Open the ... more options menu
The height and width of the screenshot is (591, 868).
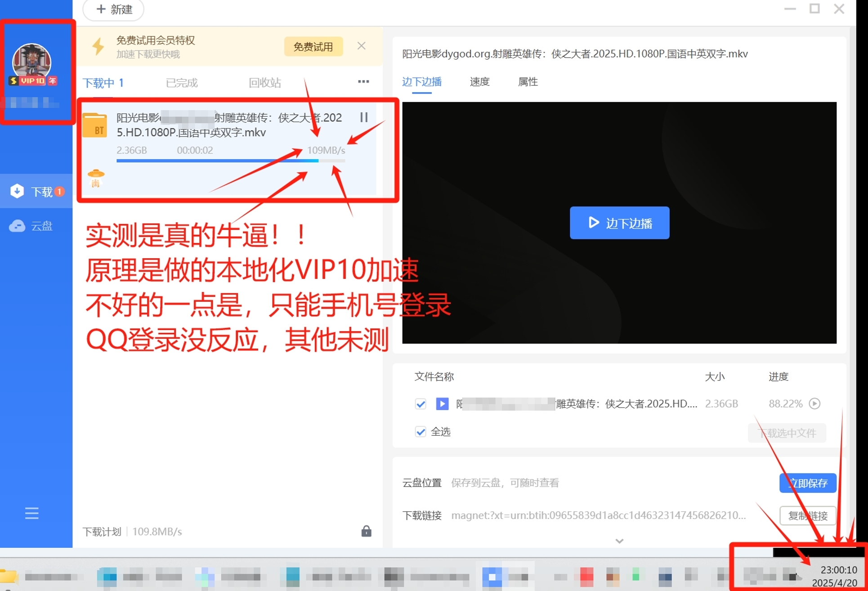pyautogui.click(x=363, y=82)
